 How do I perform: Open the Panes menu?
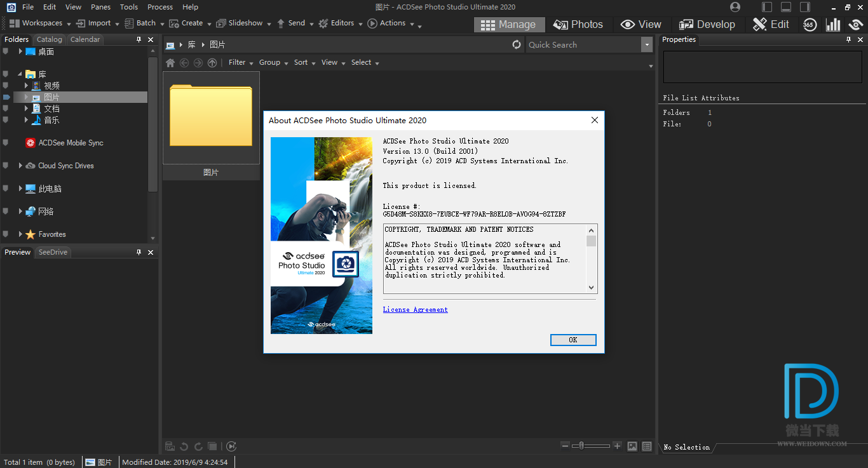(x=100, y=7)
